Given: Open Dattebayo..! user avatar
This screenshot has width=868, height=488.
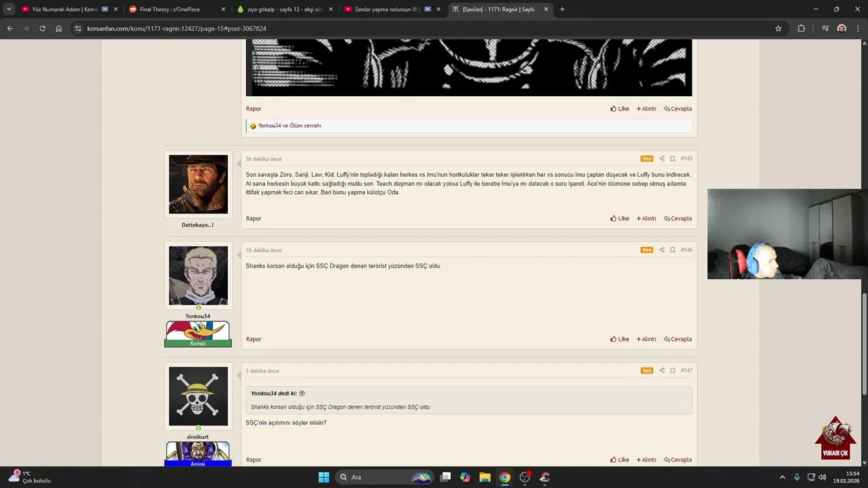Looking at the screenshot, I should (198, 184).
